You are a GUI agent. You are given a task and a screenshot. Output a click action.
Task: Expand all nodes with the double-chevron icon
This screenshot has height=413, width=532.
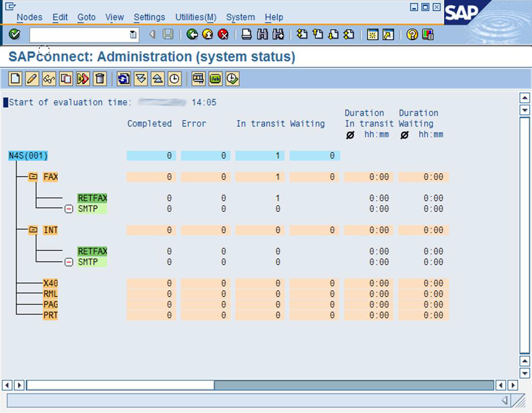point(140,79)
